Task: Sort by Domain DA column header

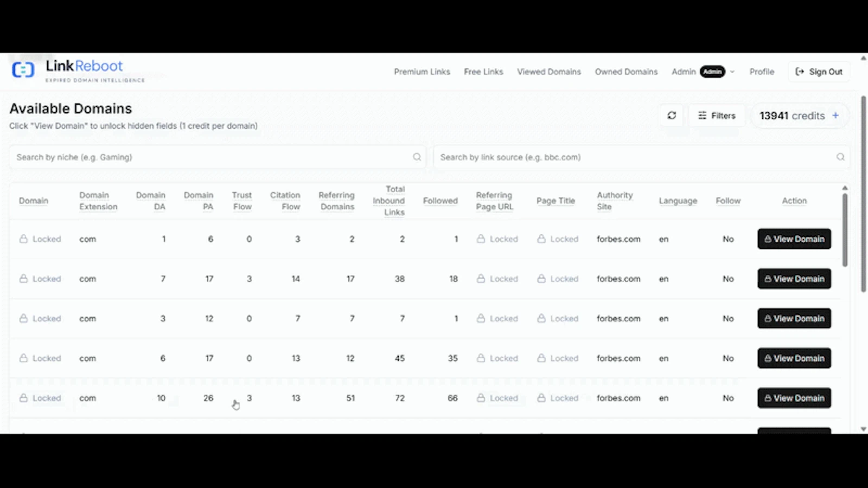Action: (x=151, y=201)
